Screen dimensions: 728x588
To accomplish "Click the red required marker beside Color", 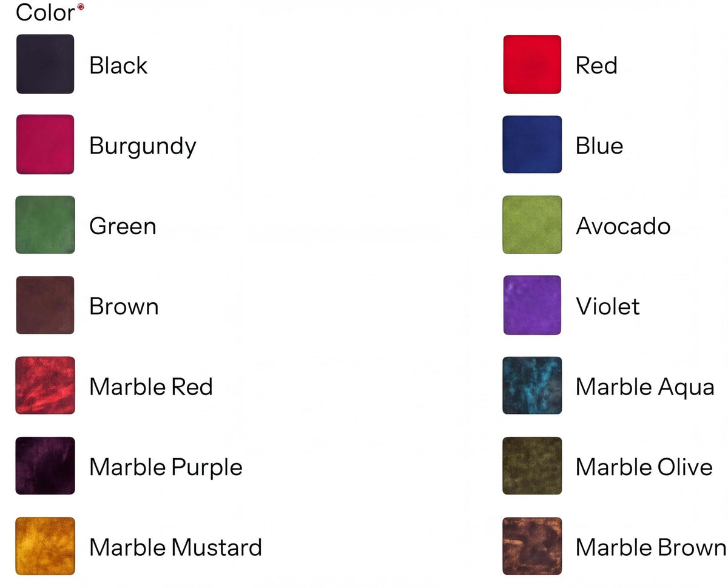I will [81, 7].
